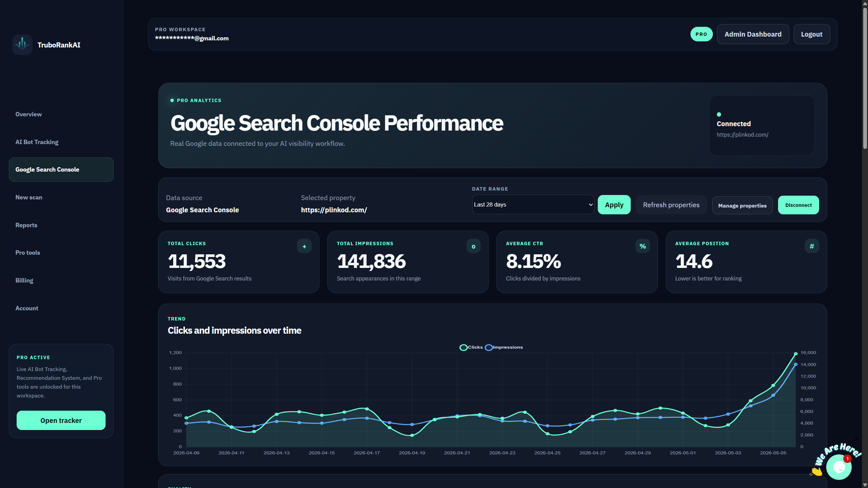Select Google Search Console in sidebar
The image size is (868, 488).
pyautogui.click(x=61, y=170)
